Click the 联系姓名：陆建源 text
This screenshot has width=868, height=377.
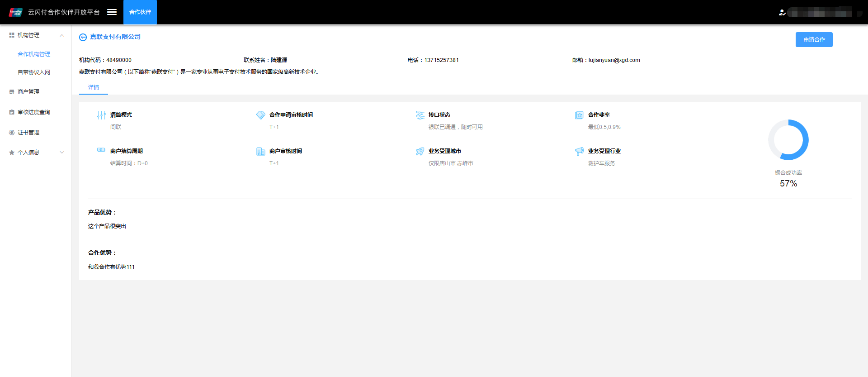(265, 60)
